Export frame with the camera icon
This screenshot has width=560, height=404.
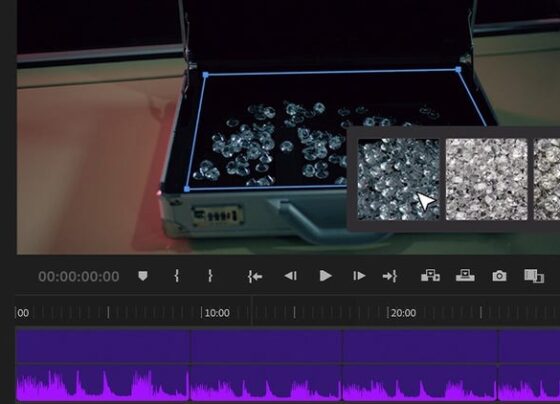pos(499,276)
